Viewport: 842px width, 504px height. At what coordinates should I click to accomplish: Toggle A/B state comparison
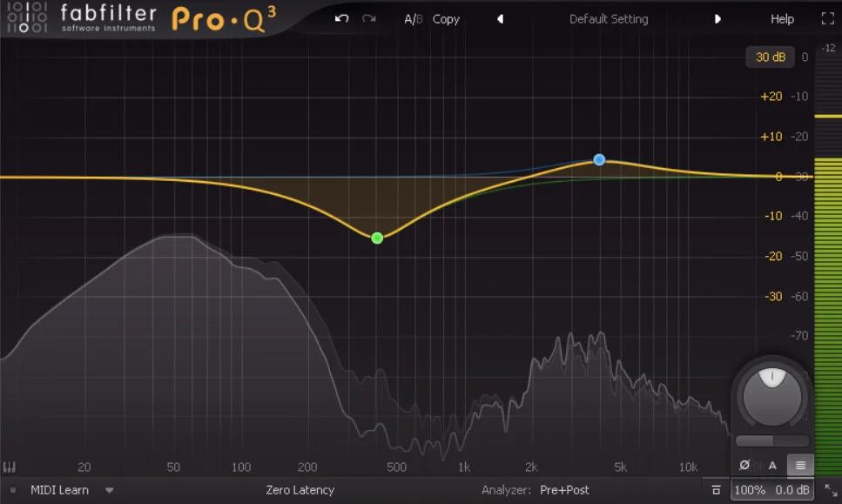pos(413,19)
